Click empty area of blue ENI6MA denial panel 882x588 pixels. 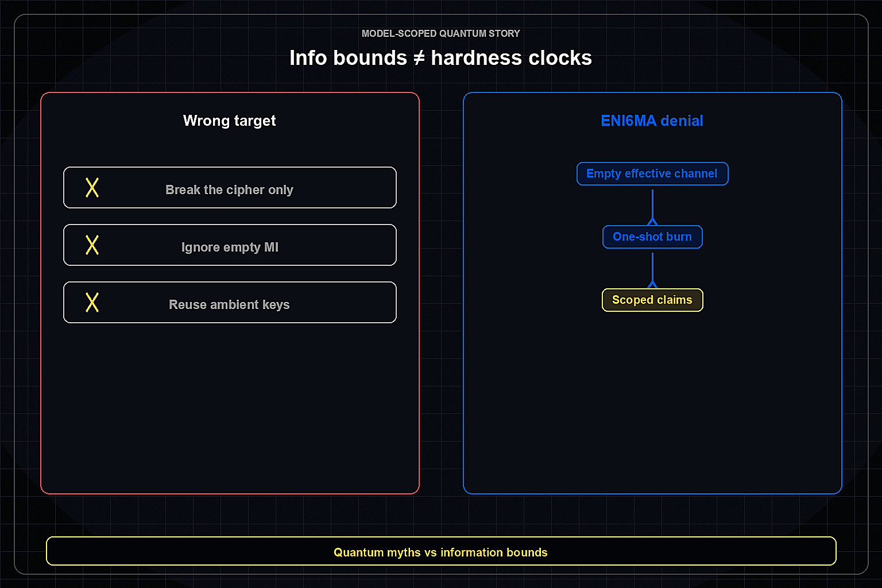tap(652, 402)
